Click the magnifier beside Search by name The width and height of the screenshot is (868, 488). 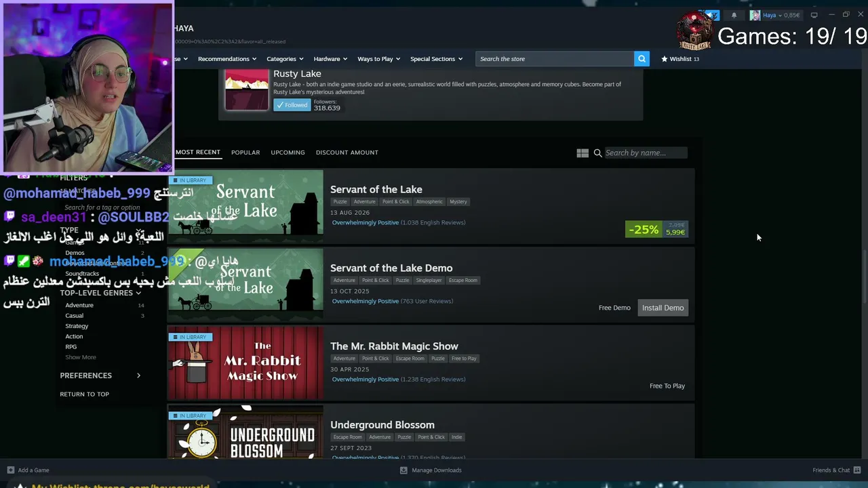point(597,153)
